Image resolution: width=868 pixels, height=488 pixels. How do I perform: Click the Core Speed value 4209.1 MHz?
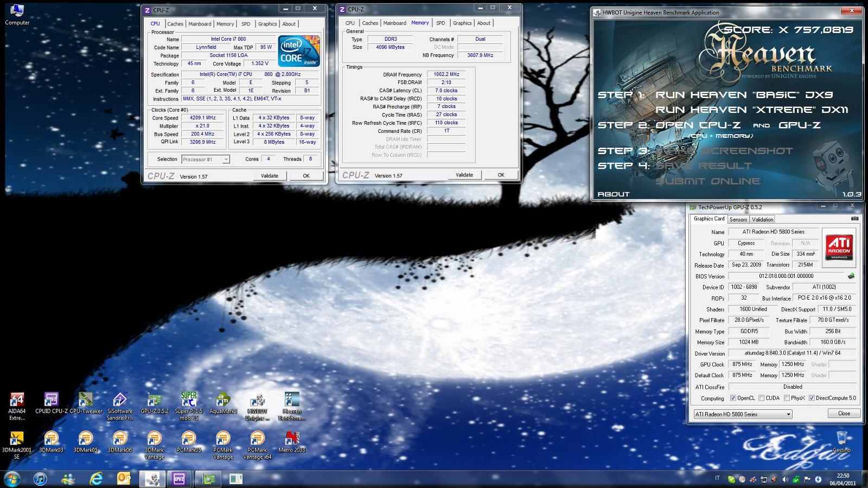(202, 117)
